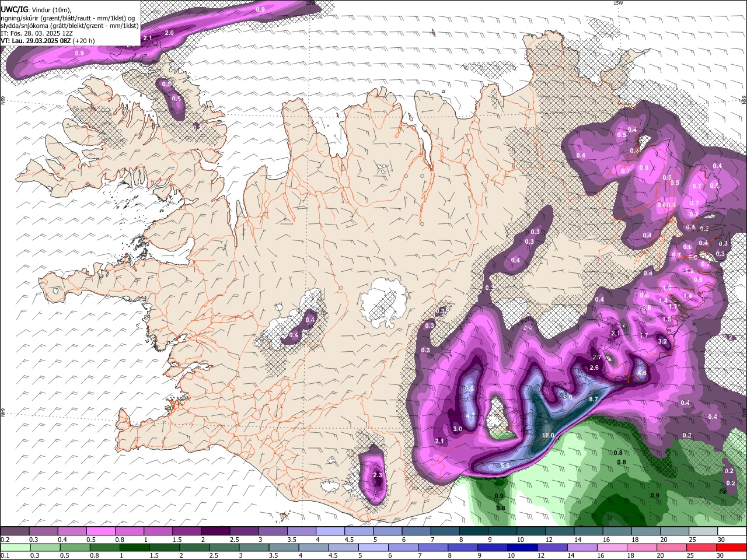The image size is (747, 560).
Task: Click the top-row legend swatch between 4 and 4.5
Action: click(x=329, y=531)
